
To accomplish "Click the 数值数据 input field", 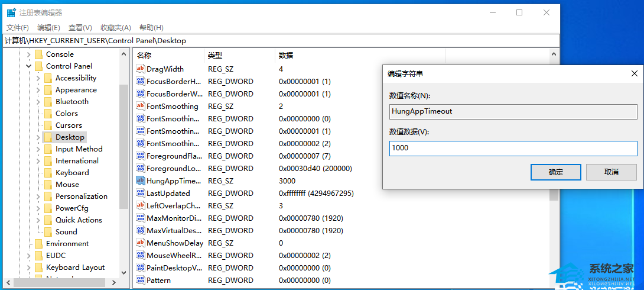I will (513, 148).
